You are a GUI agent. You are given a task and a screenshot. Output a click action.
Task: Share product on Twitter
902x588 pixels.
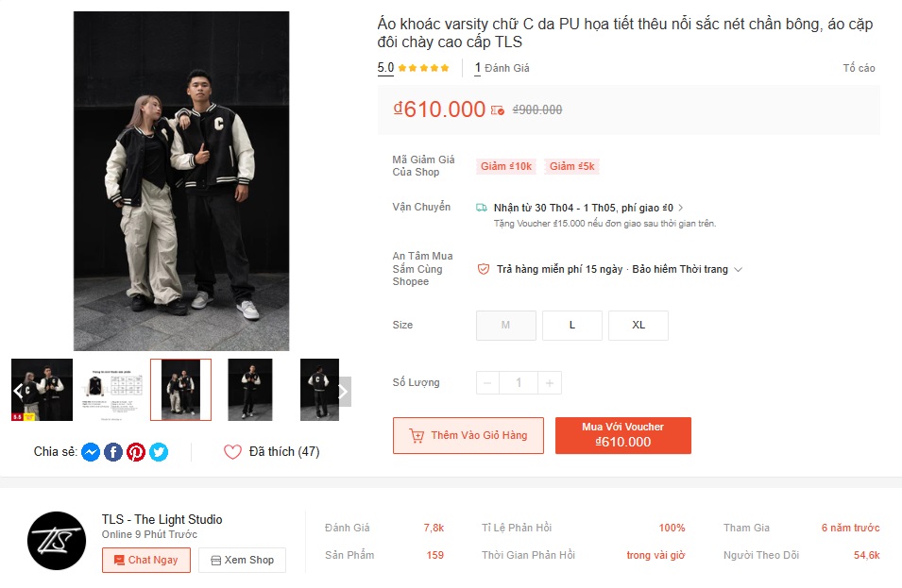(x=159, y=452)
